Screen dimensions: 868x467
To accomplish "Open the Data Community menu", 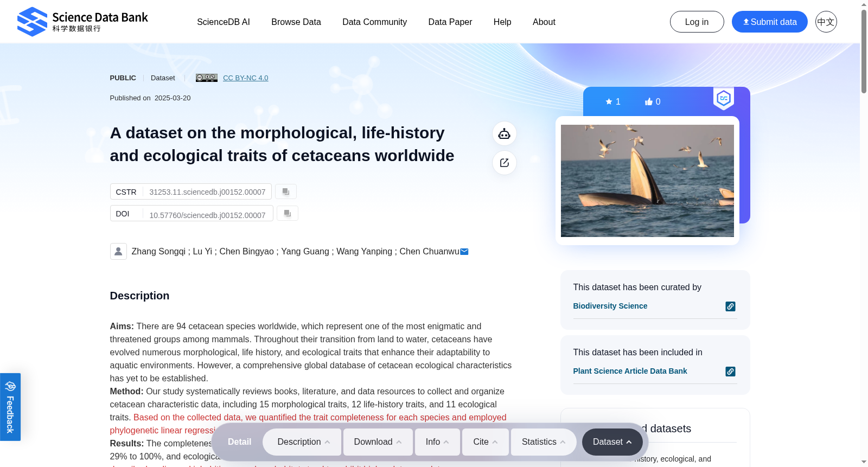I will [x=375, y=22].
